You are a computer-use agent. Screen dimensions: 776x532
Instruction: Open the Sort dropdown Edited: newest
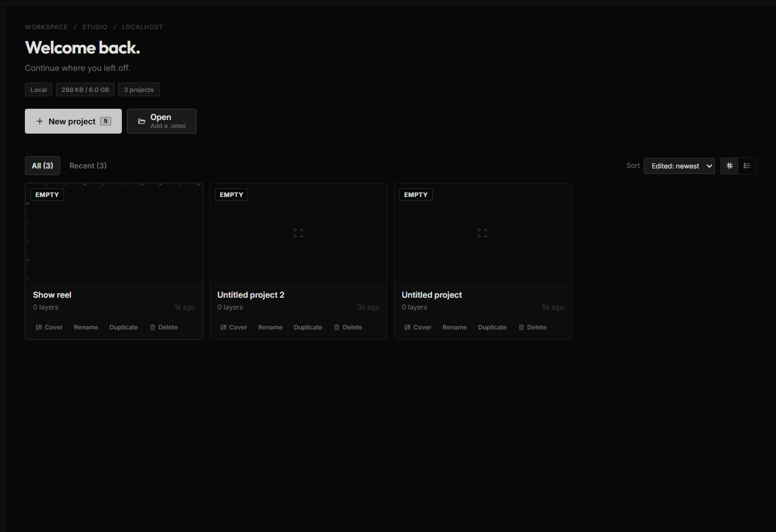679,166
